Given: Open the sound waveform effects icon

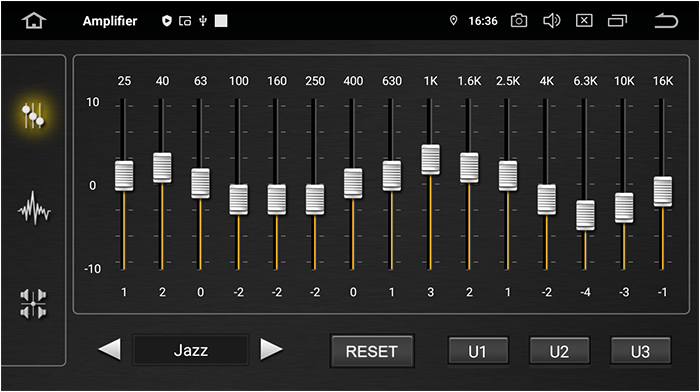Looking at the screenshot, I should 34,209.
